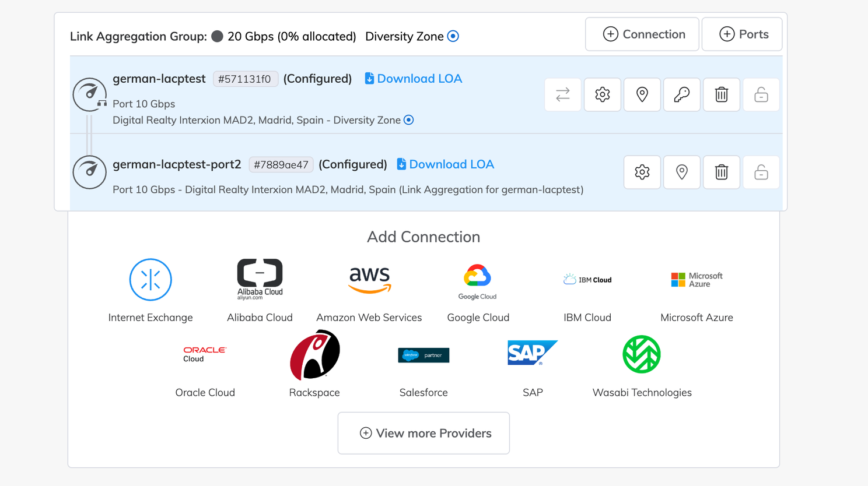Click location pin icon for german-lacptest
The height and width of the screenshot is (486, 868).
(642, 94)
